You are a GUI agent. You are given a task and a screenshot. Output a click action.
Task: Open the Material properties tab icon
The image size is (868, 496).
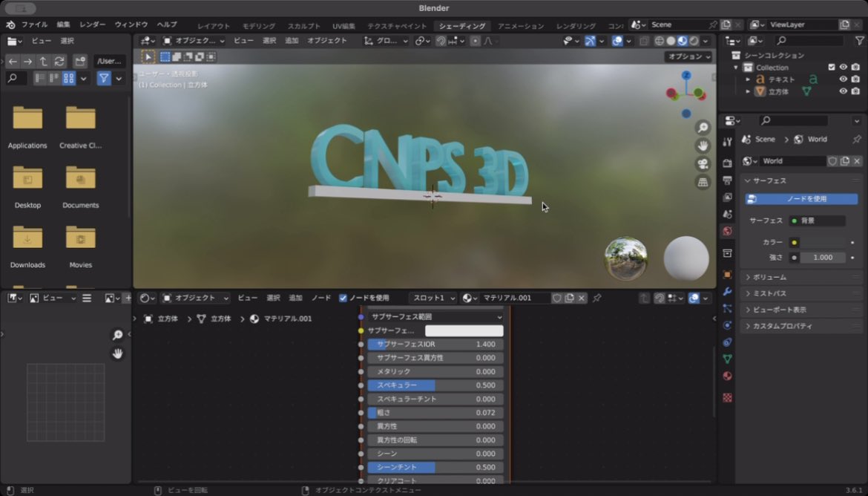pyautogui.click(x=727, y=376)
